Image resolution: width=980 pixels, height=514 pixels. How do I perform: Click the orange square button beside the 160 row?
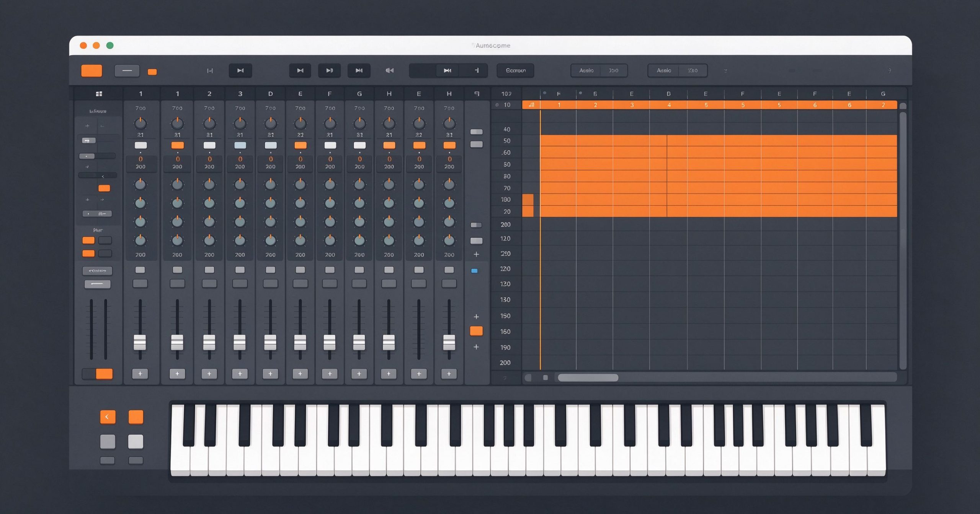click(476, 331)
